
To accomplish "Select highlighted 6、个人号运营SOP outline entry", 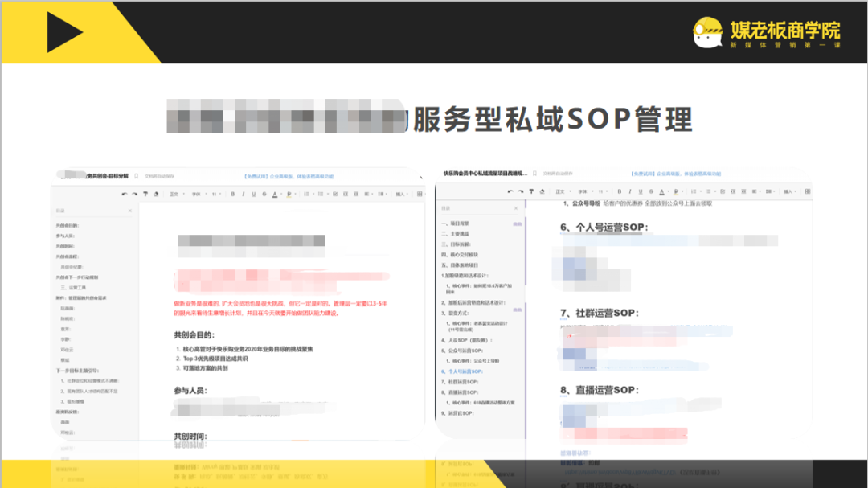I will point(461,371).
